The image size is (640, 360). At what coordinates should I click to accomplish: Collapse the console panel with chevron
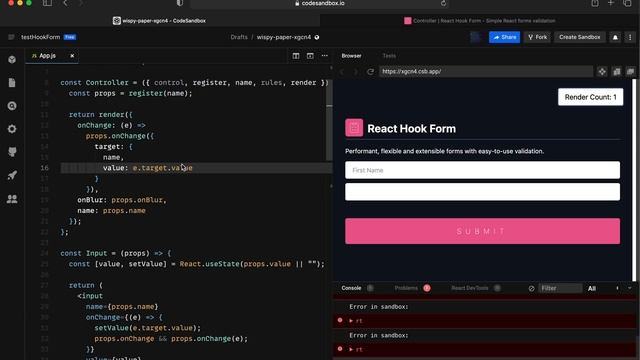pos(630,288)
